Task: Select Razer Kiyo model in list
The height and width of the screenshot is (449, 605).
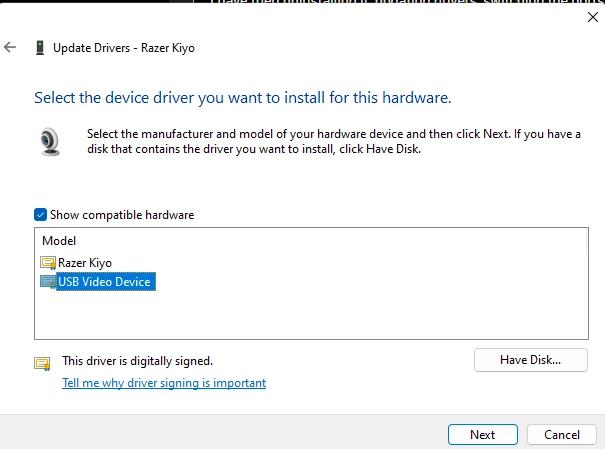Action: tap(85, 263)
